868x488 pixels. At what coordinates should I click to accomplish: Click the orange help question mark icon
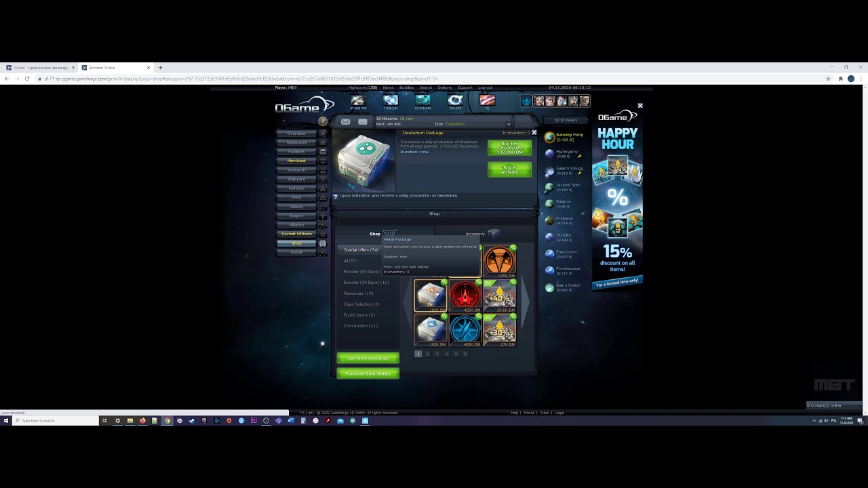(323, 121)
